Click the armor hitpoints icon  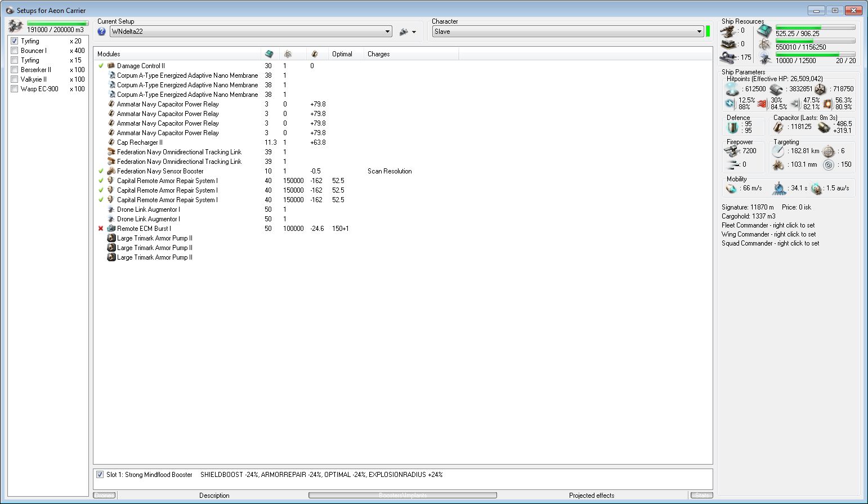click(776, 89)
